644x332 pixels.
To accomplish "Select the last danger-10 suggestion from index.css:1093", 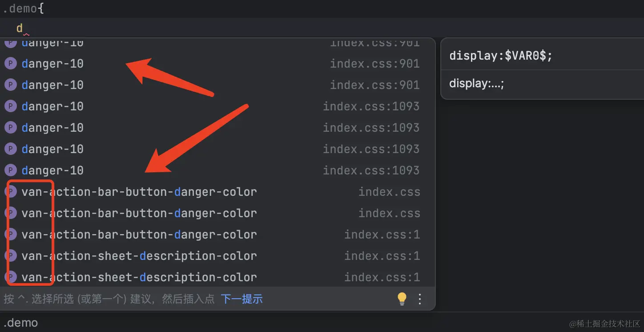I will coord(52,170).
